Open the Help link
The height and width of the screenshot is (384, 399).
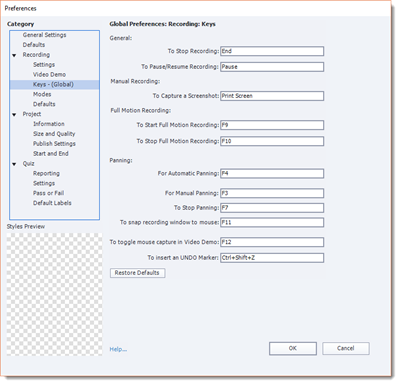click(118, 349)
